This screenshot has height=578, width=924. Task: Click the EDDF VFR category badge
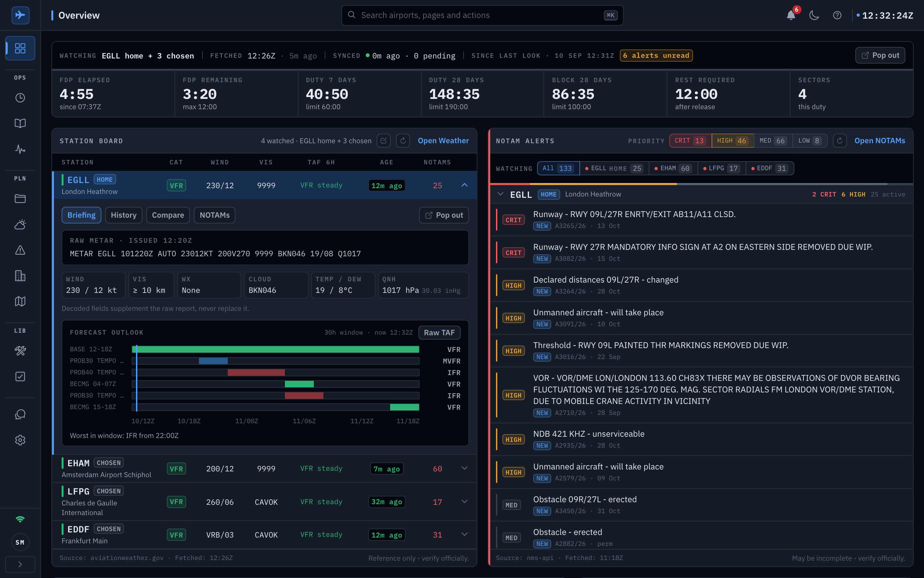[x=176, y=535]
